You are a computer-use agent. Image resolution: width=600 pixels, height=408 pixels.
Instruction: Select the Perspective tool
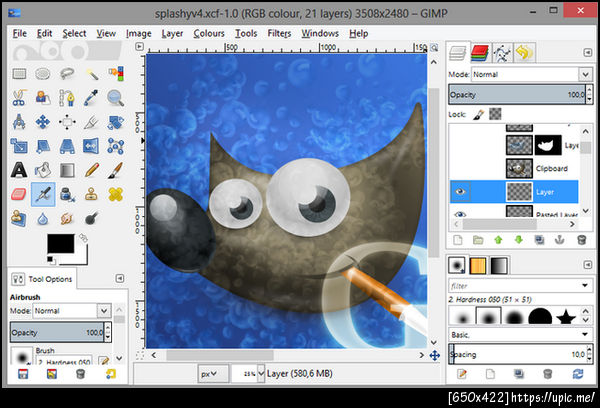[67, 146]
